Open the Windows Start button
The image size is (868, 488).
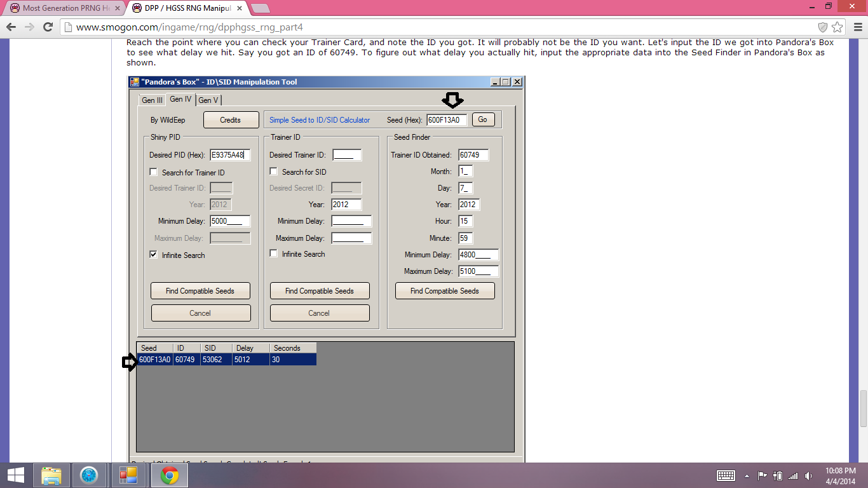point(16,475)
